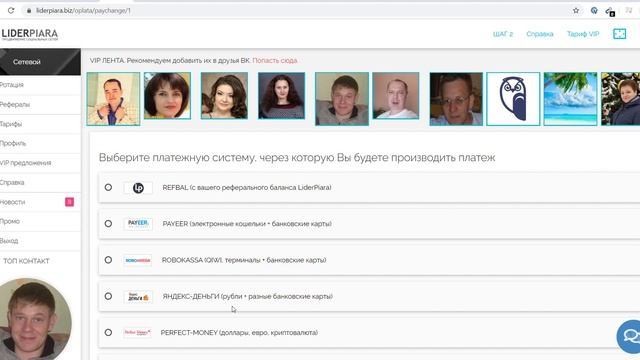Open Справка in the top navigation
This screenshot has height=360, width=640.
point(540,34)
